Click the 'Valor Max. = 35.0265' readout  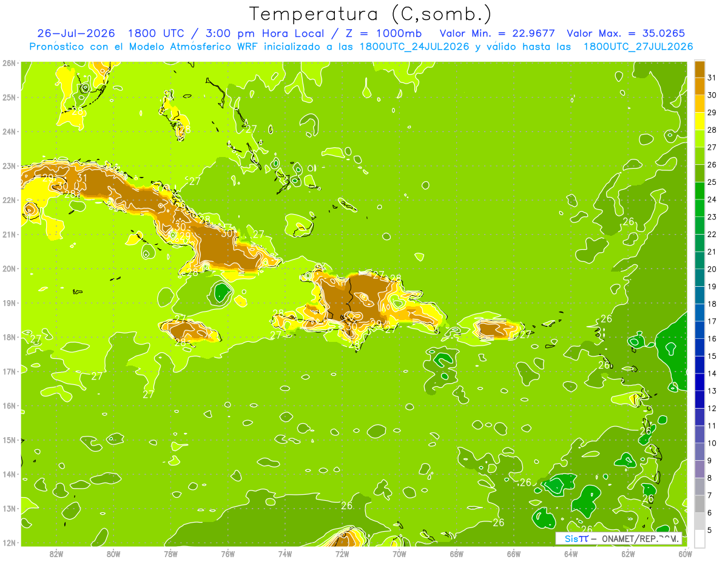point(626,33)
